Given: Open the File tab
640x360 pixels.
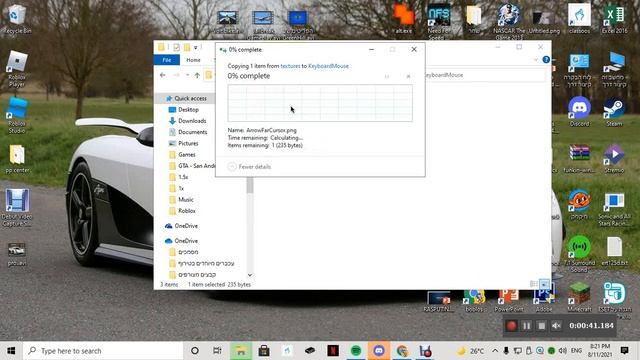Looking at the screenshot, I should (167, 60).
